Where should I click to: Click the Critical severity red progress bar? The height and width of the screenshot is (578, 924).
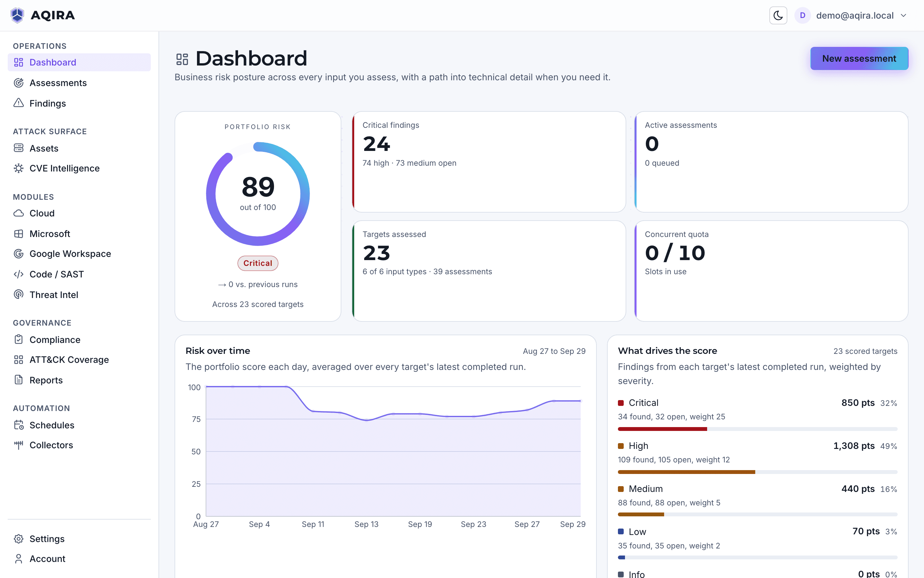point(663,429)
